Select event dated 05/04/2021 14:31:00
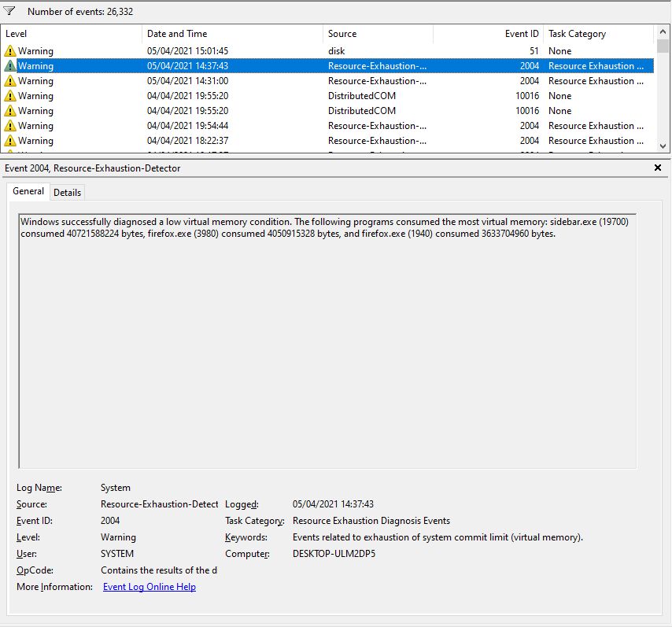 coord(328,81)
